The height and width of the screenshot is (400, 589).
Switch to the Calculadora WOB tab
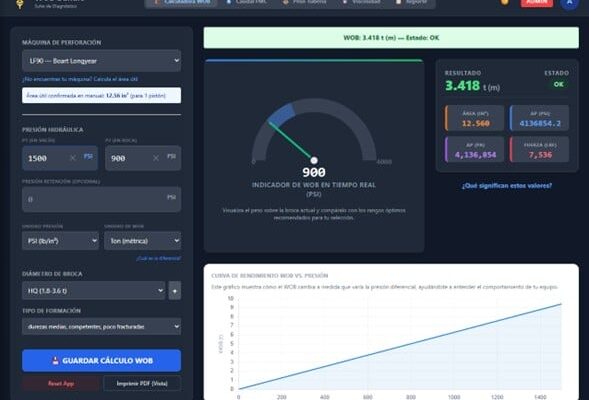point(182,2)
